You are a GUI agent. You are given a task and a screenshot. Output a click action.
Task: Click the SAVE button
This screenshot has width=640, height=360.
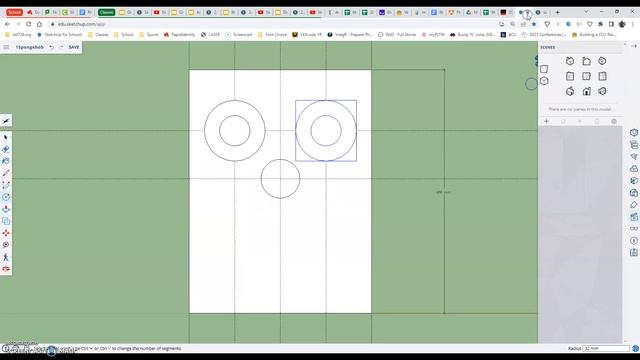click(74, 47)
